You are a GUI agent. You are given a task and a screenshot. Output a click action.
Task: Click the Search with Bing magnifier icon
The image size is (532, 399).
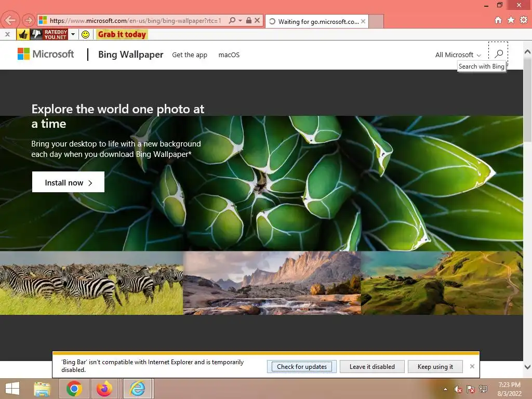click(x=498, y=54)
